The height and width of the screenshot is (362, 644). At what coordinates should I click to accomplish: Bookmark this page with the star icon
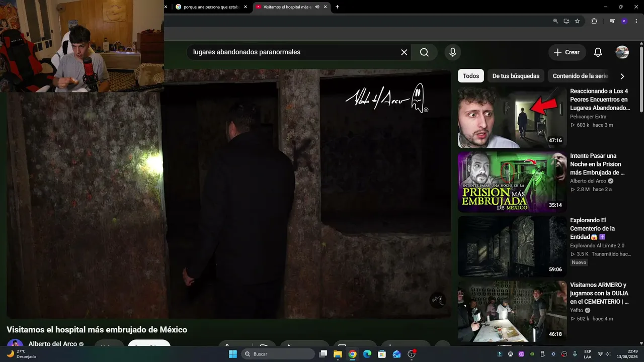tap(577, 21)
